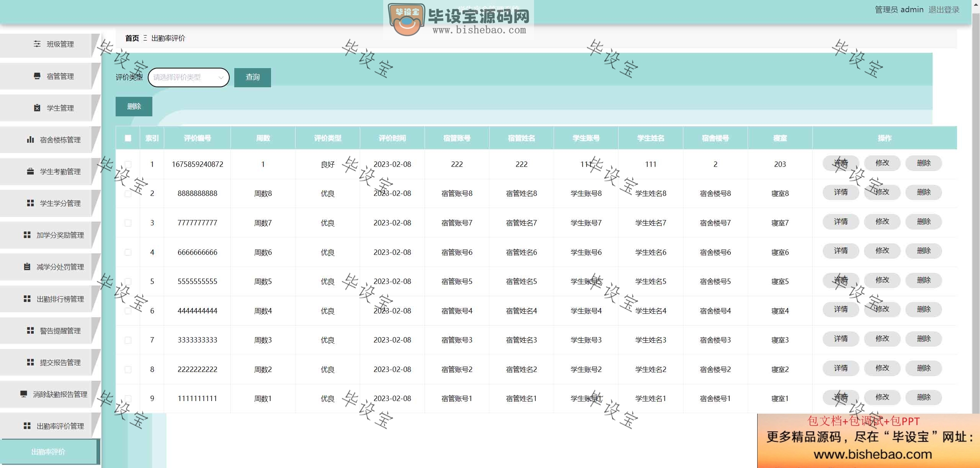Click the 删除 button above the table
Viewport: 980px width, 468px height.
click(x=134, y=106)
